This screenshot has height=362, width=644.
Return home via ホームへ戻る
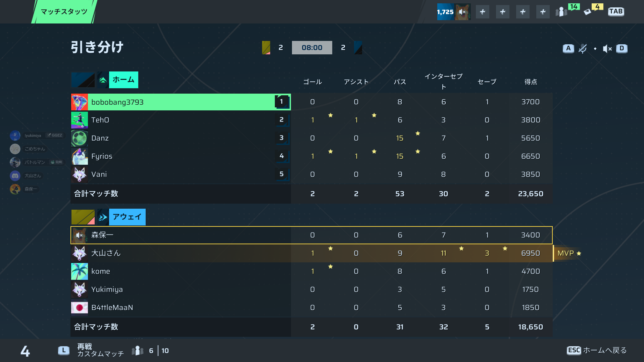point(605,350)
